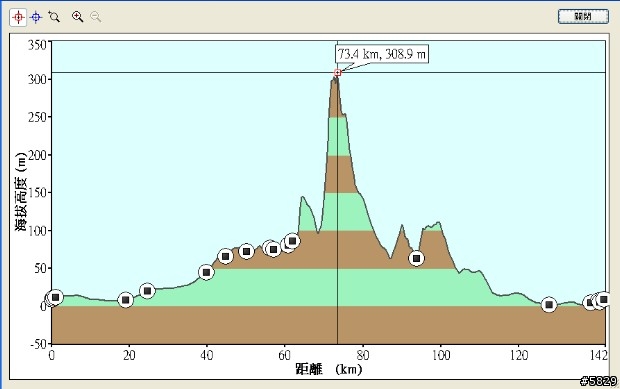Image resolution: width=620 pixels, height=389 pixels.
Task: Click the red peak marker at 308.9 m
Action: [x=338, y=73]
